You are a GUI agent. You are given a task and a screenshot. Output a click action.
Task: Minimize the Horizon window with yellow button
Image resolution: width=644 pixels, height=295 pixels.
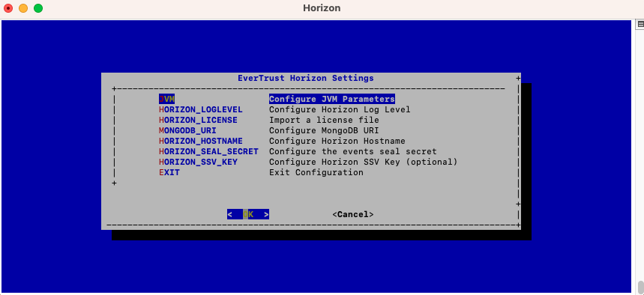(x=23, y=7)
